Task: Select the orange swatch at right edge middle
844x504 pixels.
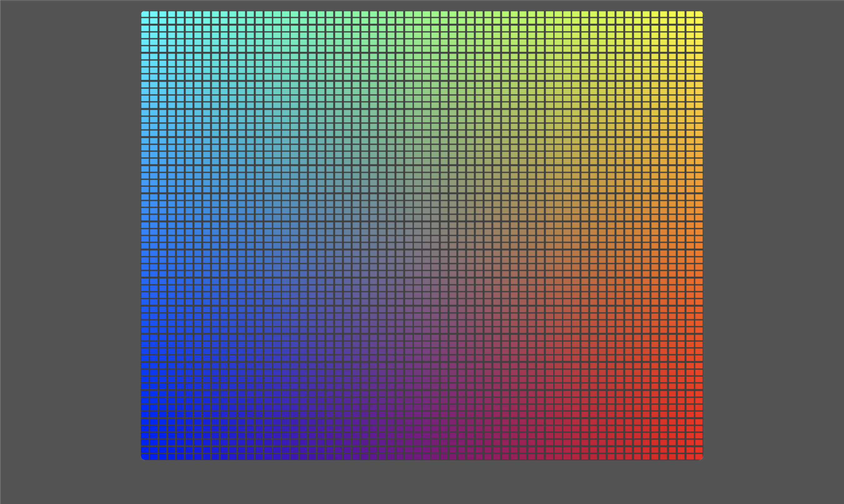Action: [x=699, y=239]
